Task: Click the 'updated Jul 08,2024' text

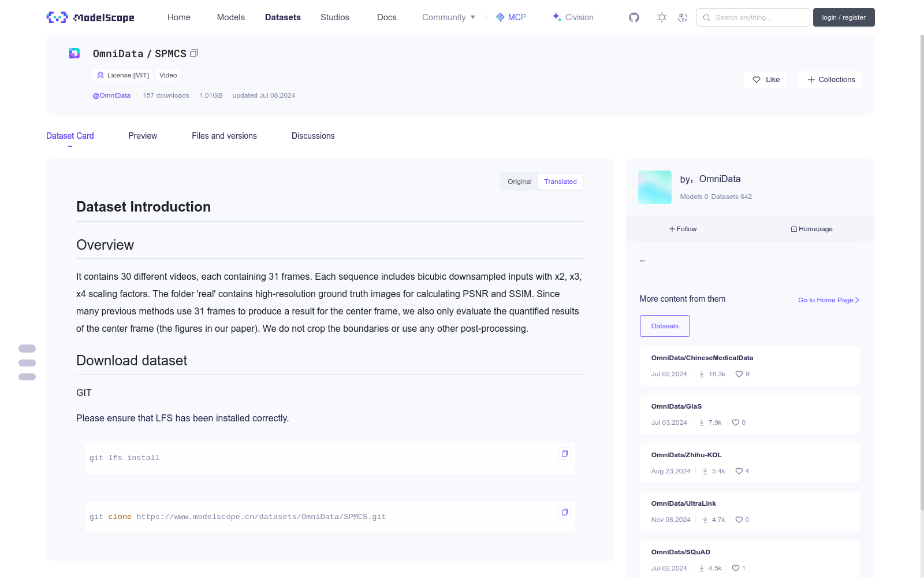Action: click(x=264, y=95)
